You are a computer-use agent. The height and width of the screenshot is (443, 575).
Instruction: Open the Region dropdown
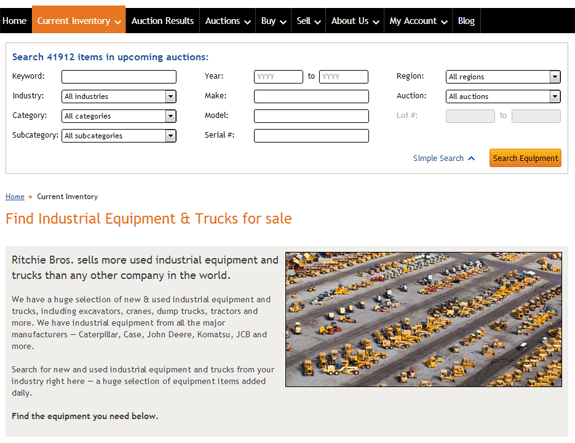pos(503,77)
